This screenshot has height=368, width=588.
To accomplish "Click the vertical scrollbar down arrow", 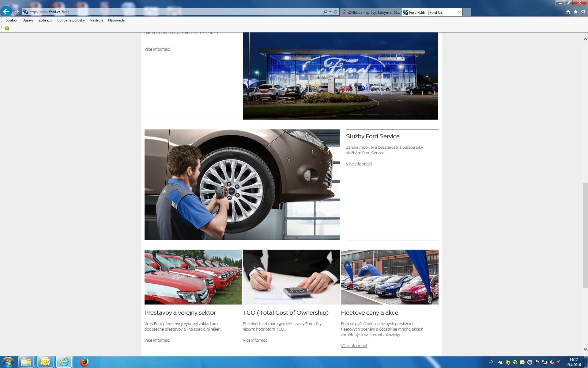I will [x=585, y=349].
